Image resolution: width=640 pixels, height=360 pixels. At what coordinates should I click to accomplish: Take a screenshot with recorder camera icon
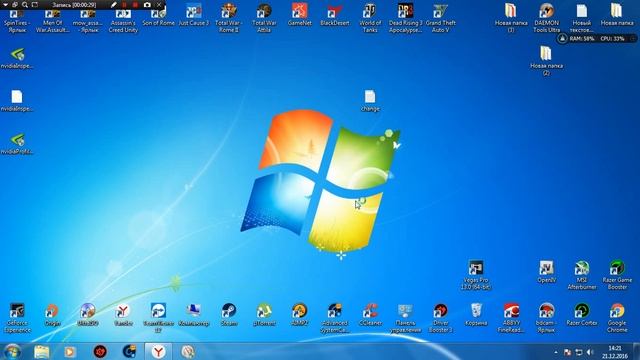(x=147, y=5)
